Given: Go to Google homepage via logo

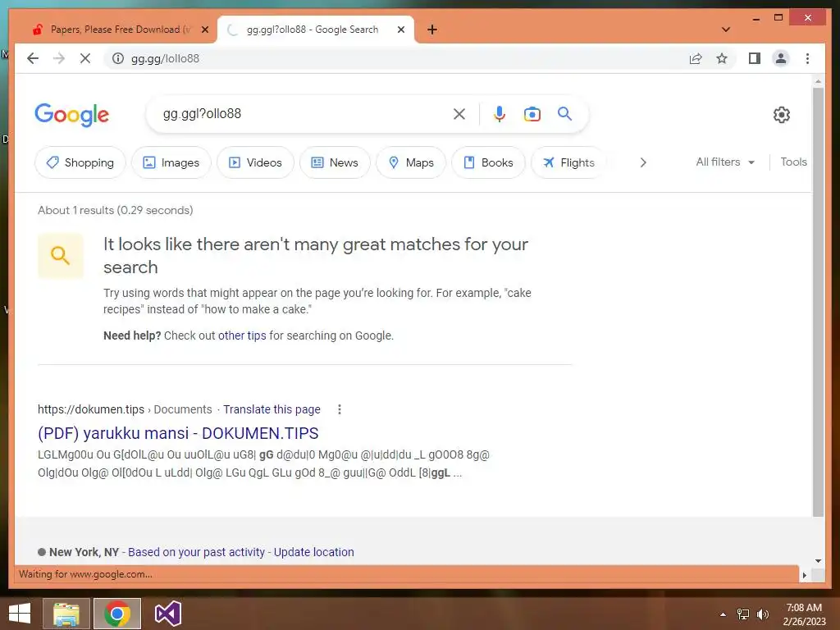Looking at the screenshot, I should point(72,115).
